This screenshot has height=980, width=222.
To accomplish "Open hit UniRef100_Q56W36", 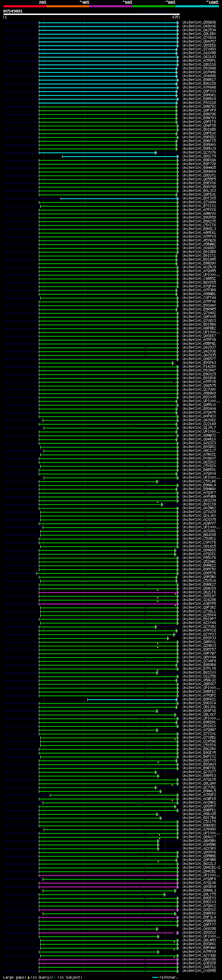I will pyautogui.click(x=199, y=23).
